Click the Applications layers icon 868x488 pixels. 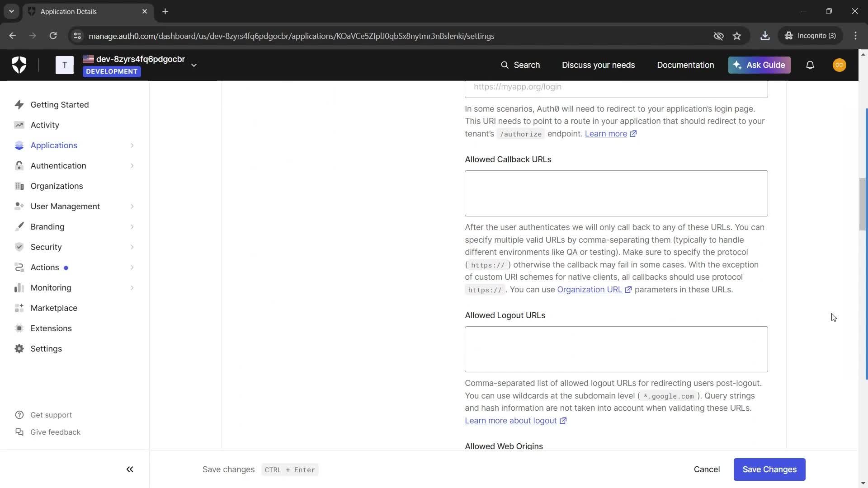pyautogui.click(x=19, y=145)
